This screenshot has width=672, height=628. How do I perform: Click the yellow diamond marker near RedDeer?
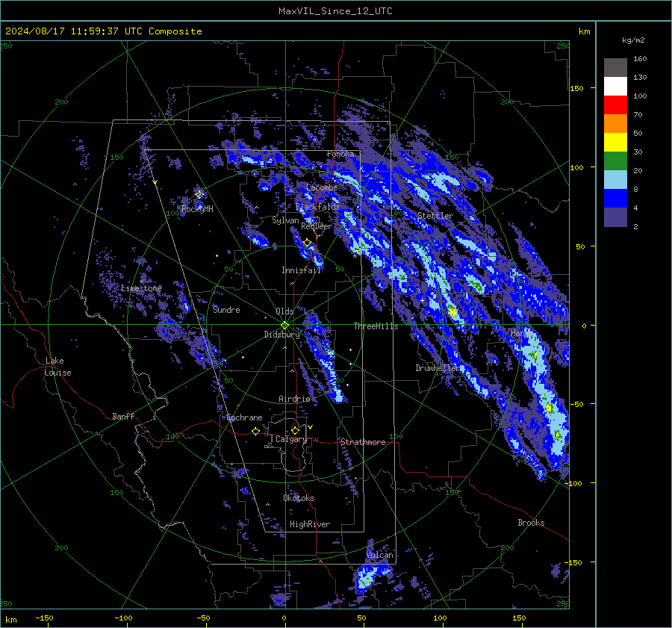pos(307,243)
